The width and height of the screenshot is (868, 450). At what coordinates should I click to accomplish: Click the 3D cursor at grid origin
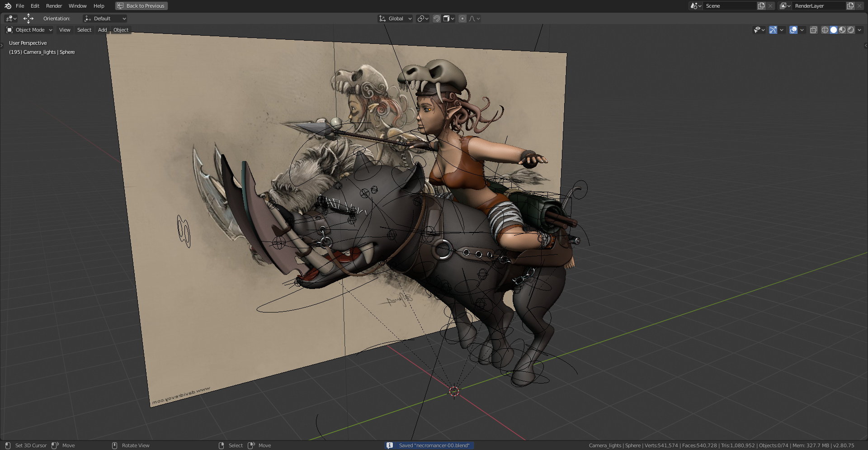(x=454, y=391)
